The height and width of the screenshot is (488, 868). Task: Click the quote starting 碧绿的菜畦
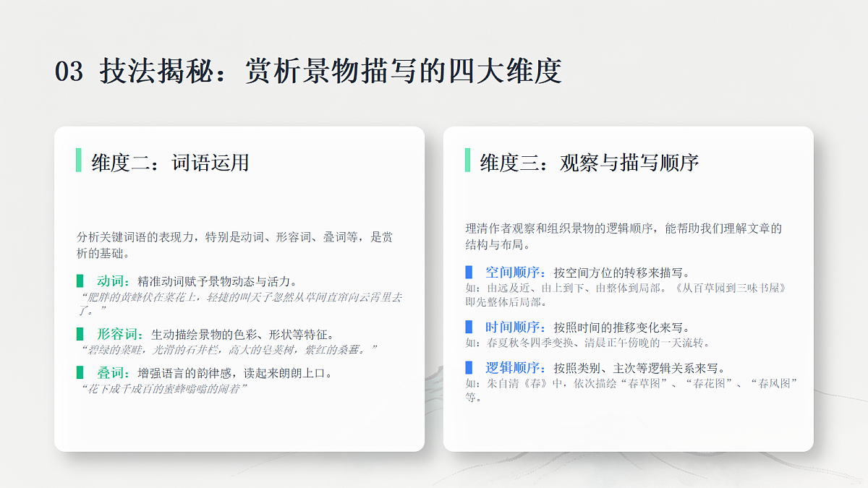click(x=228, y=350)
